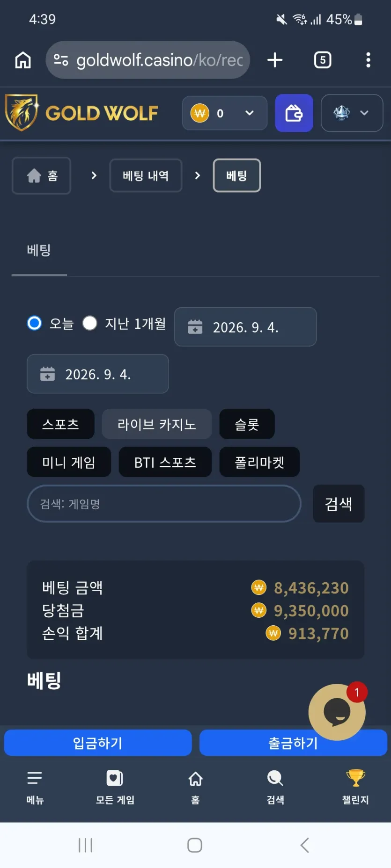Expand the won balance dropdown
The width and height of the screenshot is (391, 868).
225,113
